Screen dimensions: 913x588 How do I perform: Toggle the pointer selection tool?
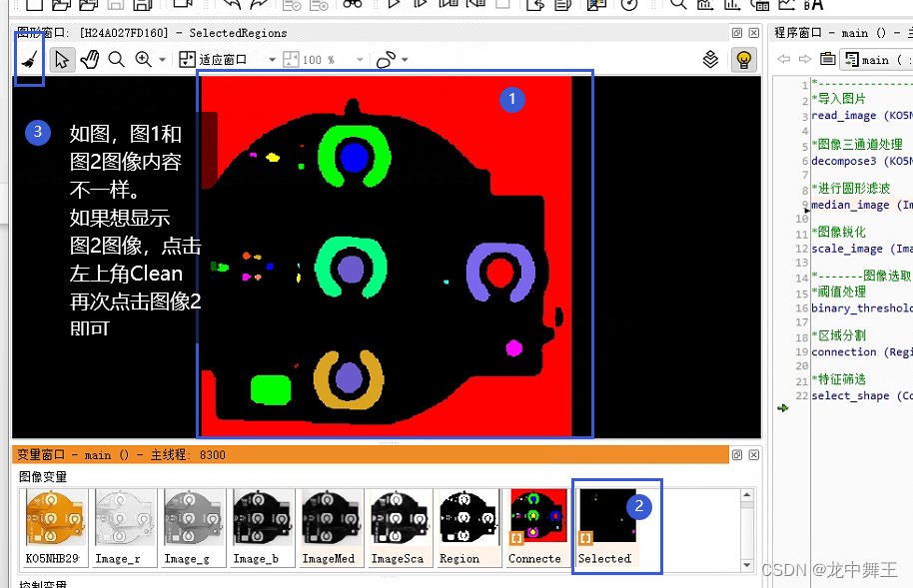click(x=62, y=59)
